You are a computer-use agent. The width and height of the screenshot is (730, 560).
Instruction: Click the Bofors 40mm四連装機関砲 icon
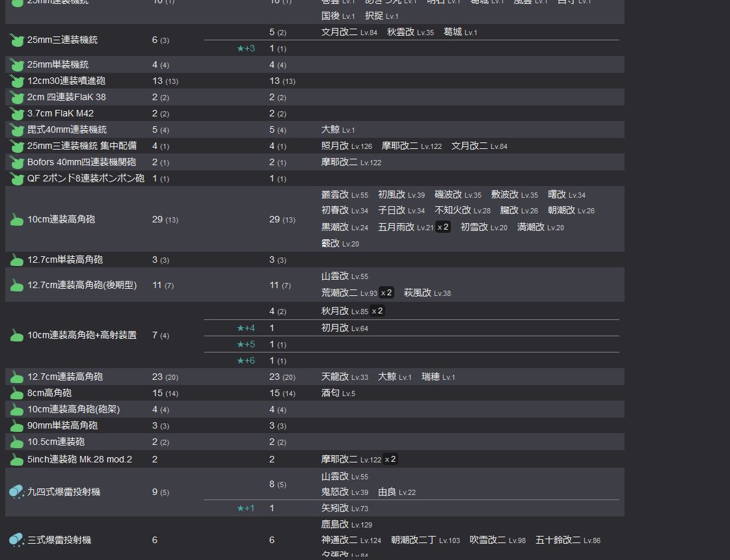[17, 163]
